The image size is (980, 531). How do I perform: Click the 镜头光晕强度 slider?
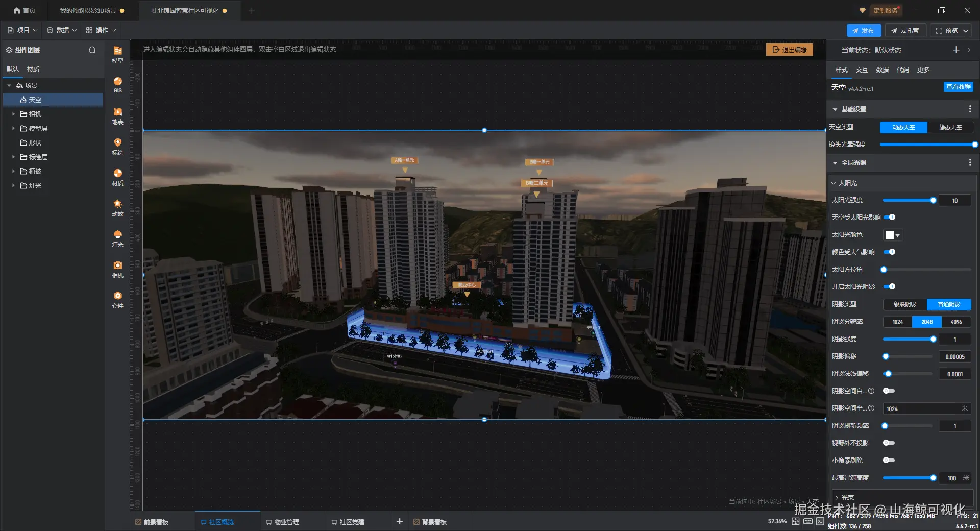point(927,144)
